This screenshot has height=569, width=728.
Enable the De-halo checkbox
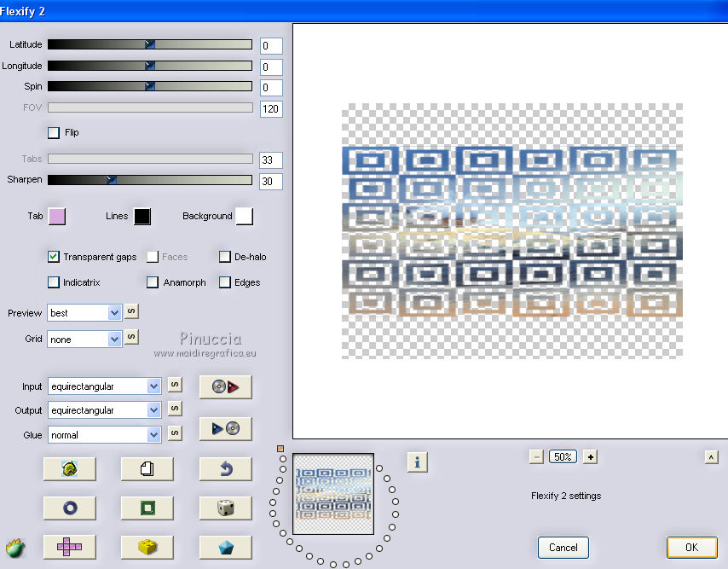(225, 257)
